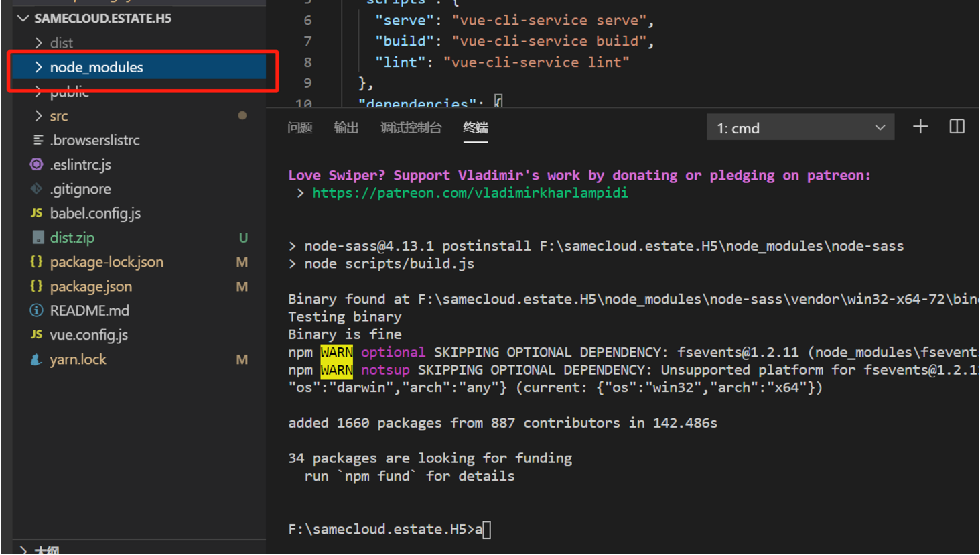The height and width of the screenshot is (555, 980).
Task: Open the .browserslistrc file
Action: coord(94,140)
